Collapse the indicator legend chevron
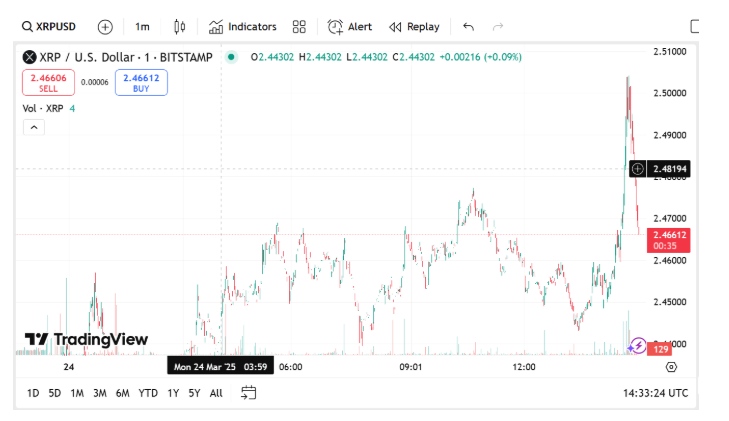This screenshot has width=729, height=421. point(33,127)
